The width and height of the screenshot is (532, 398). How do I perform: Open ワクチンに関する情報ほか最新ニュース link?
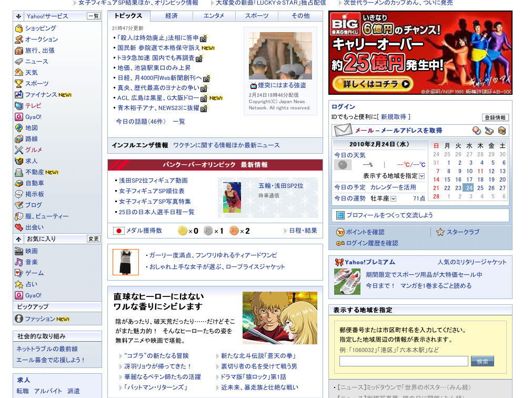click(x=226, y=145)
